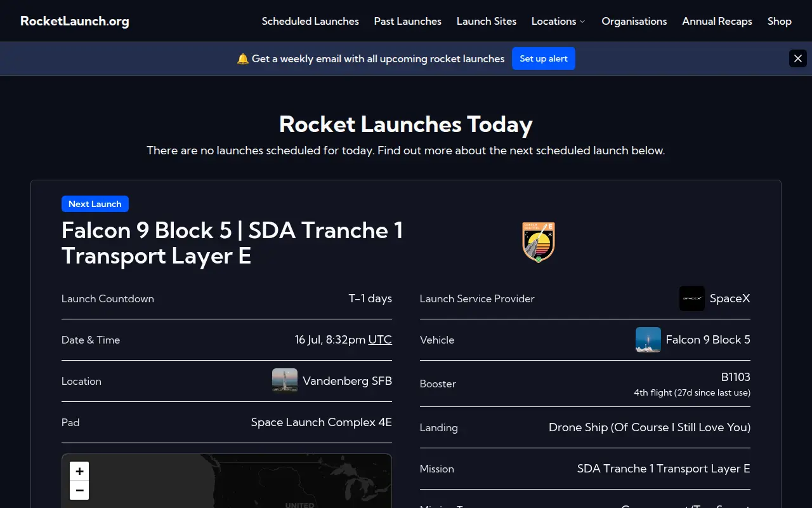This screenshot has width=812, height=508.
Task: Zoom in on the map
Action: [79, 471]
